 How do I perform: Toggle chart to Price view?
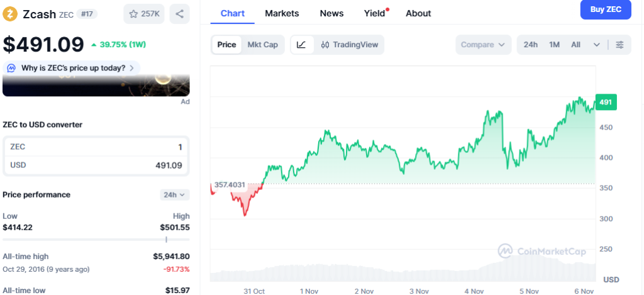coord(226,45)
